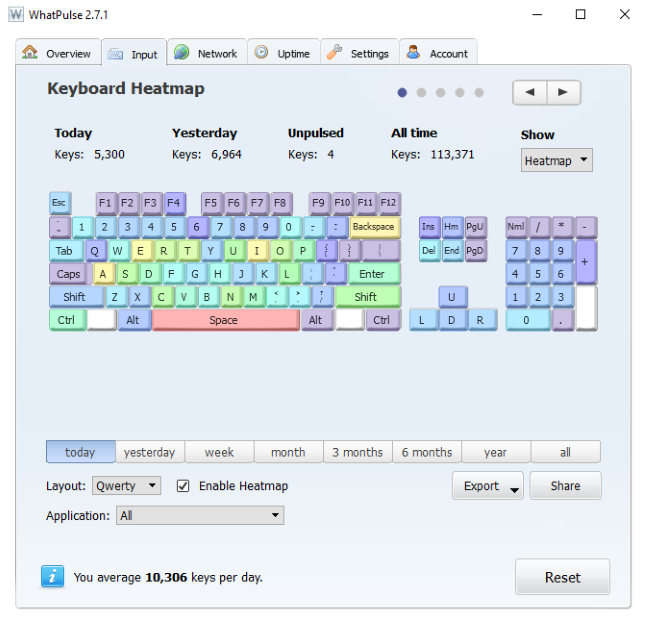Select the all time range

[565, 452]
